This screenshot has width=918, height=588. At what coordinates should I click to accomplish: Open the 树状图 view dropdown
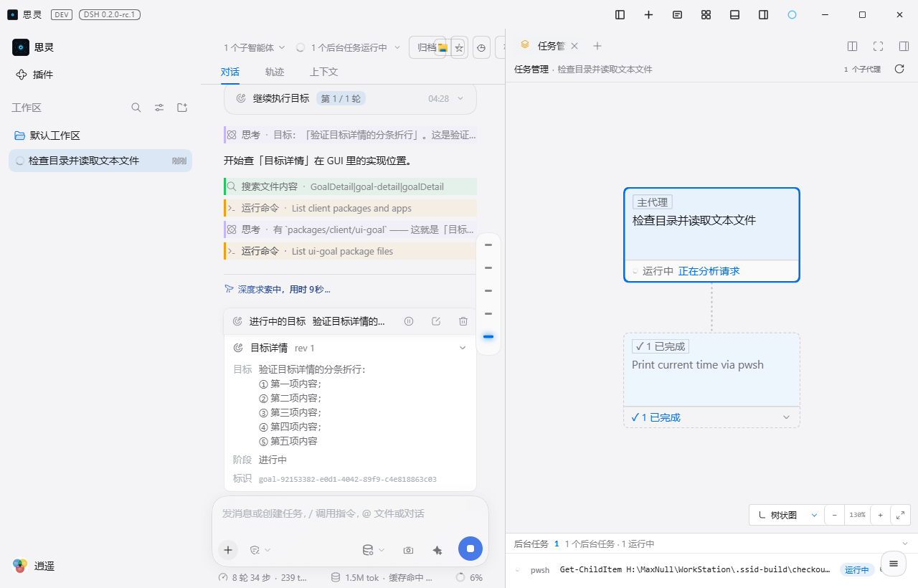[x=787, y=515]
